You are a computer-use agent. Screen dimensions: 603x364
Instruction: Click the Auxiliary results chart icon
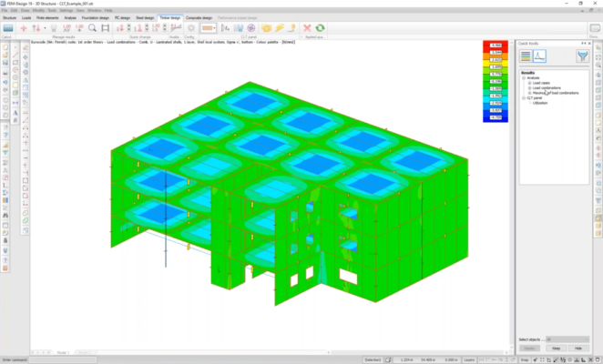176,28
